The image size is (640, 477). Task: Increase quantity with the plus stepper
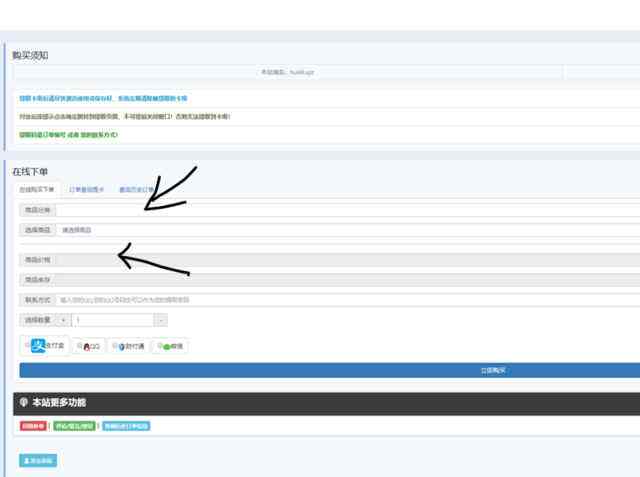(x=63, y=320)
